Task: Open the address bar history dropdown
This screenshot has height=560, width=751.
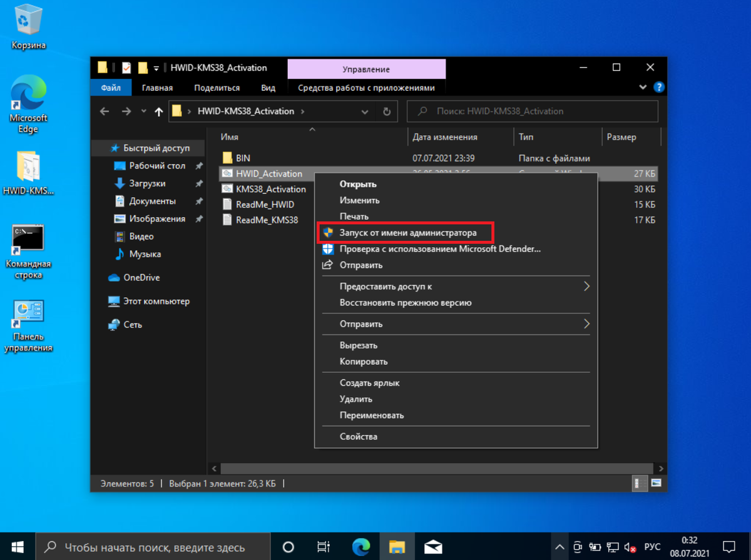Action: pos(365,111)
